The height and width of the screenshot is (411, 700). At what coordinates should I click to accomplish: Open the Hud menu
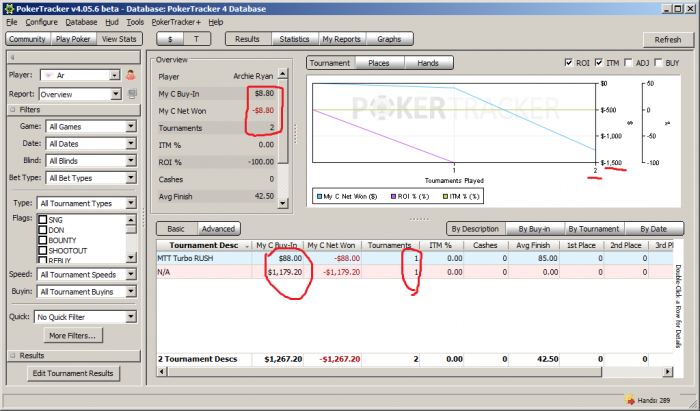tap(112, 22)
